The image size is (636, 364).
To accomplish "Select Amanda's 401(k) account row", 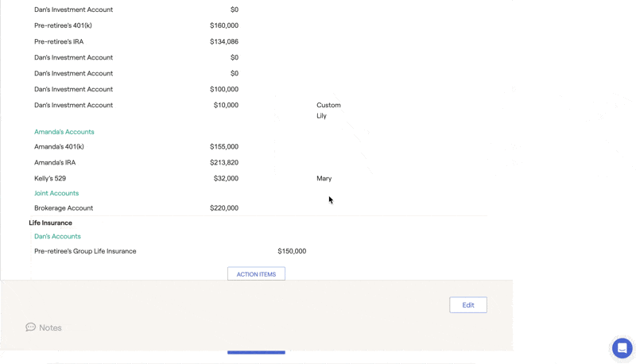I will (136, 147).
